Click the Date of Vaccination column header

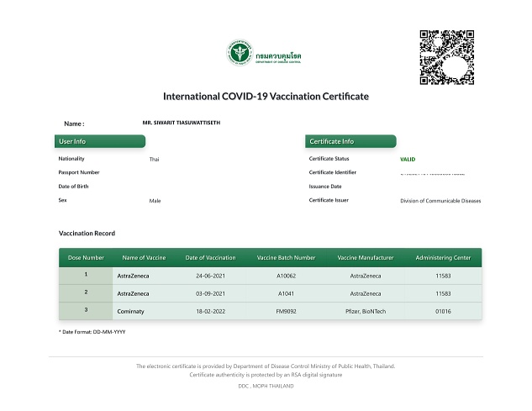pyautogui.click(x=210, y=257)
